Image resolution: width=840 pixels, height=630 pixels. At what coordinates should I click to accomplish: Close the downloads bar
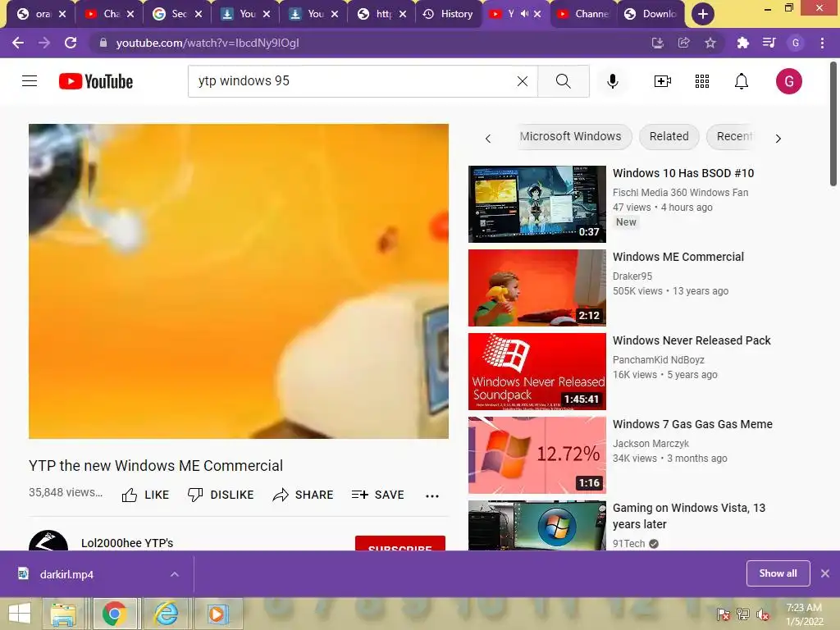[x=825, y=573]
